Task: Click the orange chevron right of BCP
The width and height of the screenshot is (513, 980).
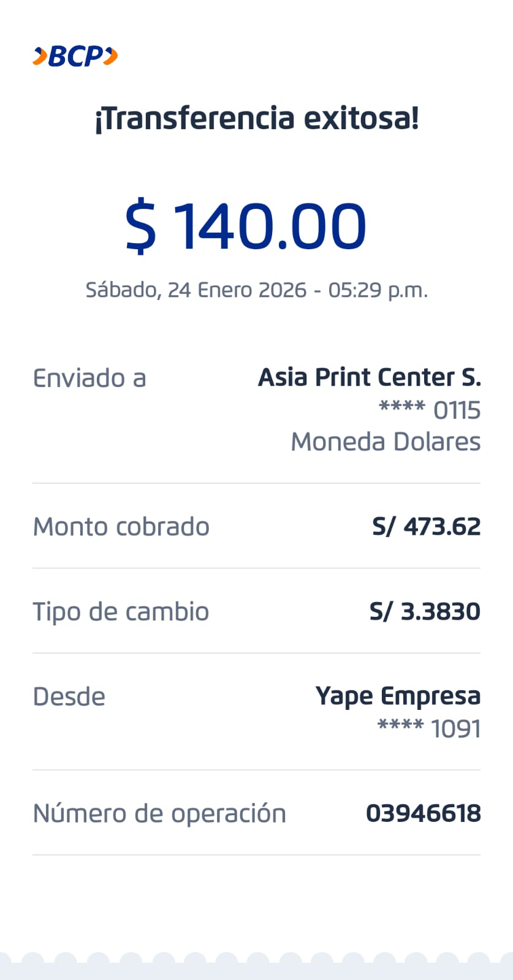Action: (111, 56)
